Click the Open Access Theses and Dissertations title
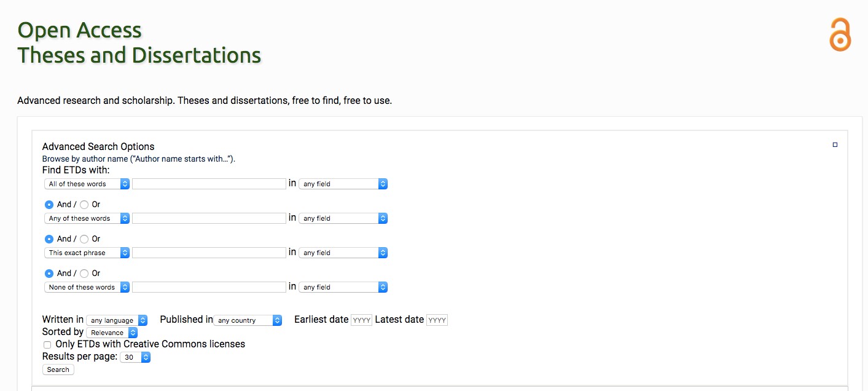 139,43
